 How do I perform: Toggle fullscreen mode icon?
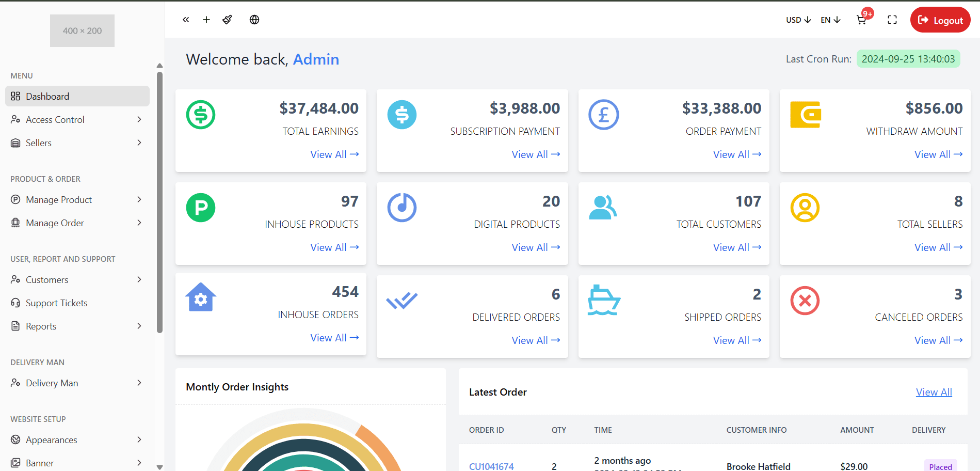tap(892, 20)
